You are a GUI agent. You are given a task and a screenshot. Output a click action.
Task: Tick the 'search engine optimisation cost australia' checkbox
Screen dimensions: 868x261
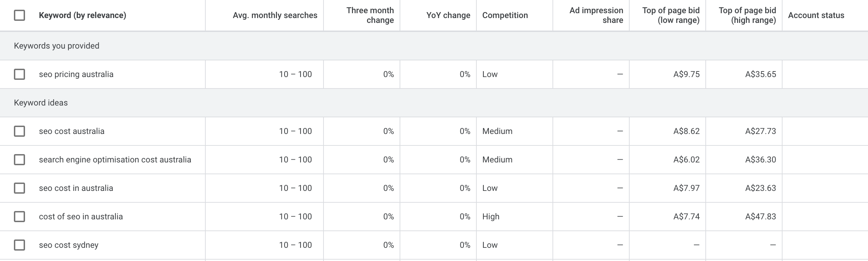pos(19,160)
